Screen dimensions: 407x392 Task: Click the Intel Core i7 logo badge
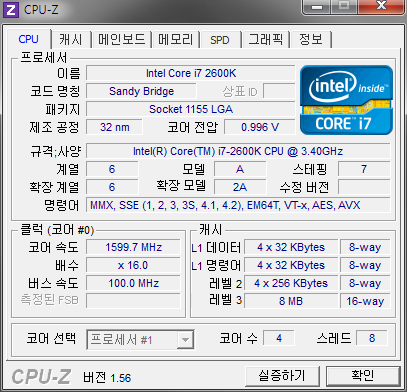[x=346, y=100]
